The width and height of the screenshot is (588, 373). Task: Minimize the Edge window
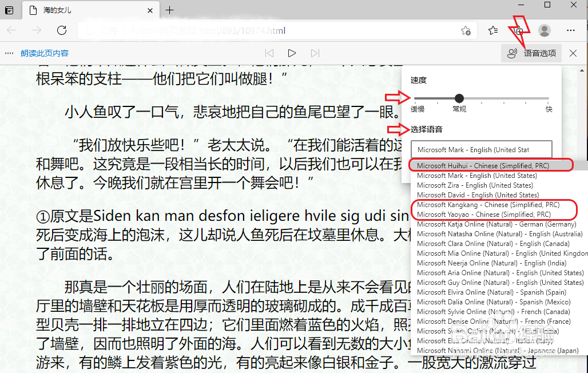[x=521, y=5]
